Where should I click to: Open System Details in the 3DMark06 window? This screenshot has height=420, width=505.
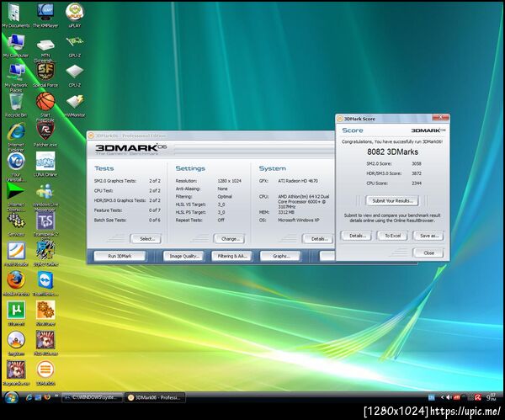(318, 239)
